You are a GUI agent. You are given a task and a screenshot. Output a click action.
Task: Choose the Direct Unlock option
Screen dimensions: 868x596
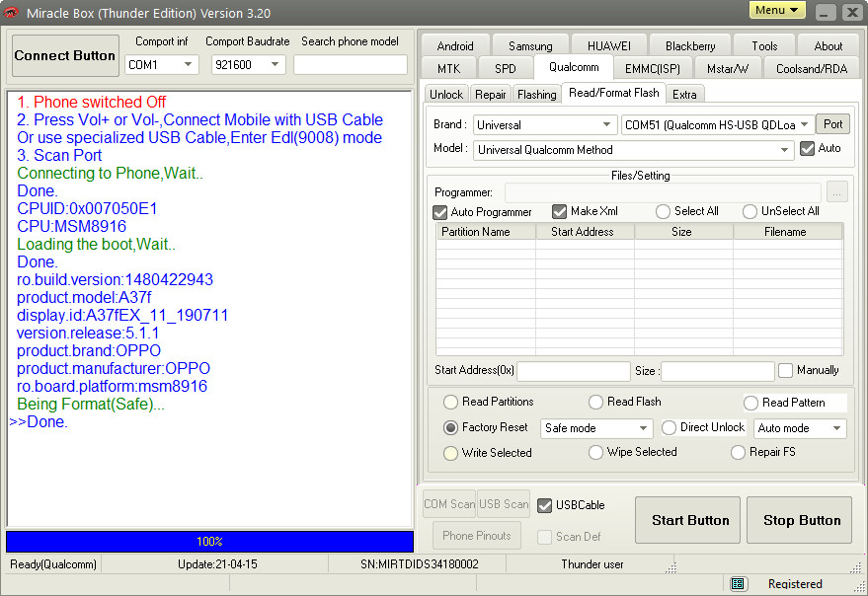click(x=670, y=428)
